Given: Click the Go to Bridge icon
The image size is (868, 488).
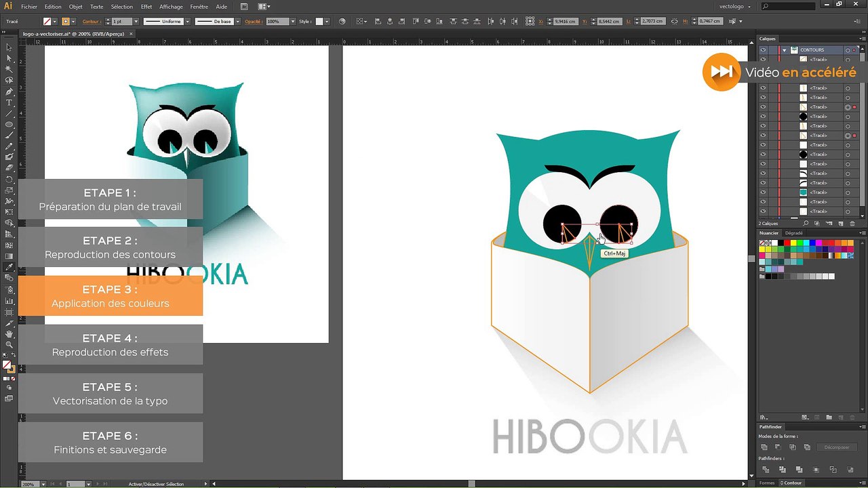Looking at the screenshot, I should [x=244, y=7].
